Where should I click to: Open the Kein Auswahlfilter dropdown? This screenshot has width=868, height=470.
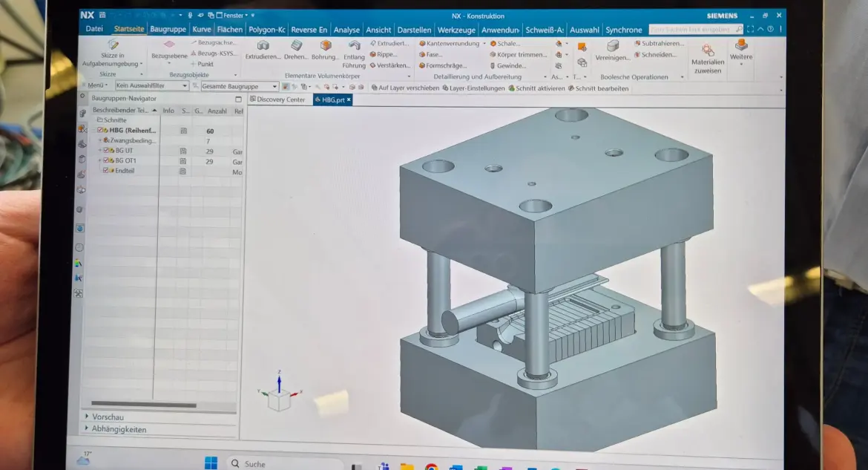pyautogui.click(x=151, y=85)
